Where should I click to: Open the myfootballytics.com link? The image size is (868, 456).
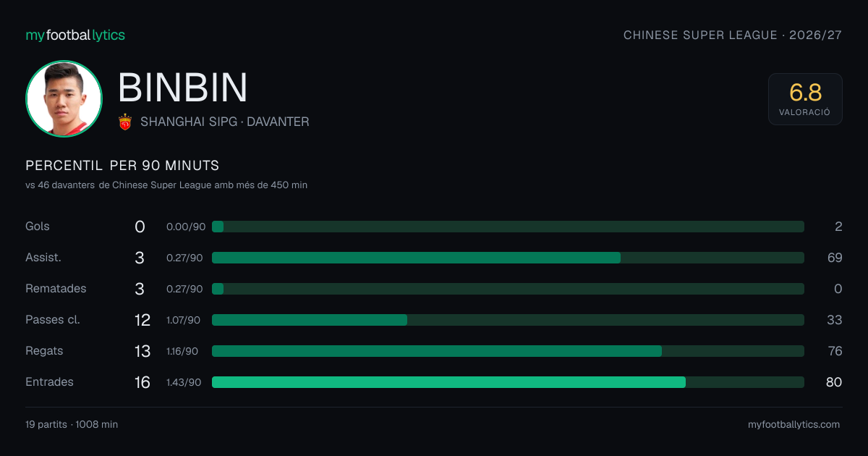point(793,425)
